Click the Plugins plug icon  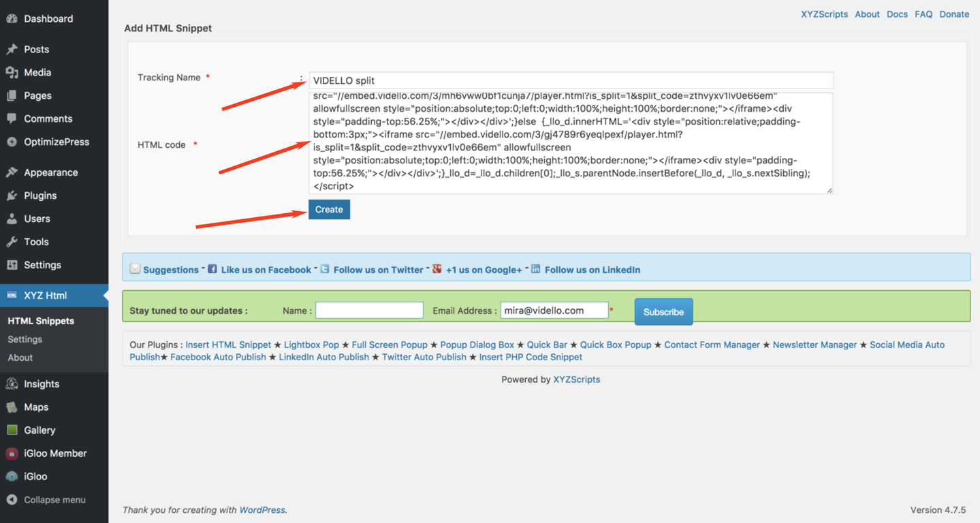[x=12, y=195]
